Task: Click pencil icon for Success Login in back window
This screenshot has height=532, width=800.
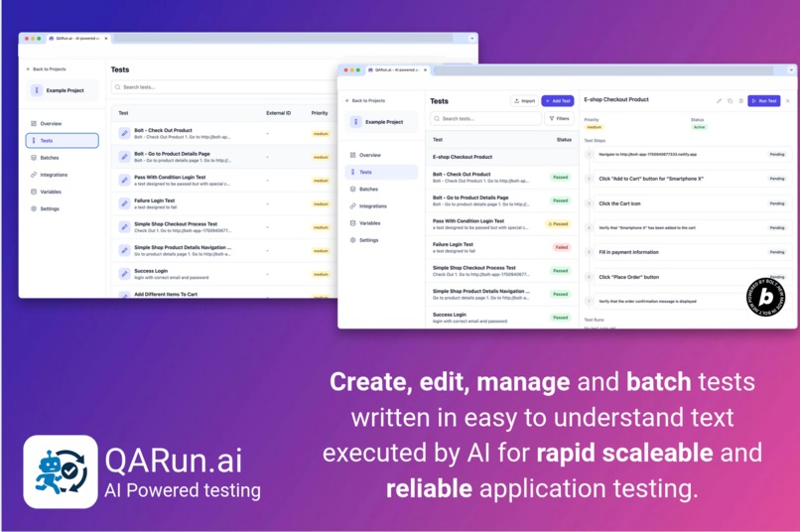Action: [x=124, y=274]
